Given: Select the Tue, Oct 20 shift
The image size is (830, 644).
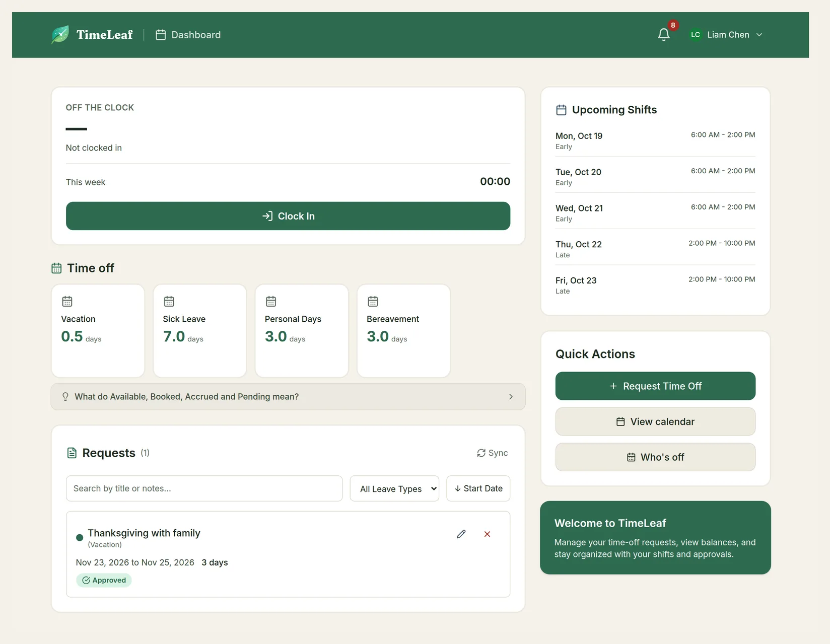Looking at the screenshot, I should coord(655,177).
